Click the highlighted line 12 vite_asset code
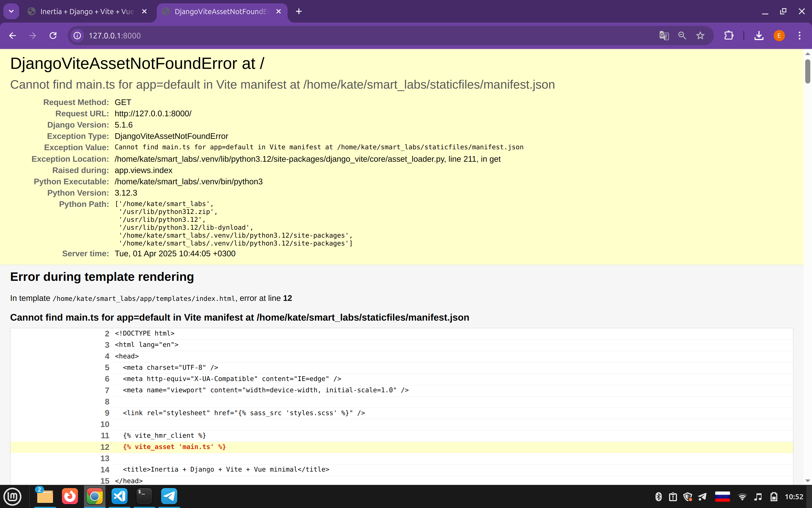The image size is (812, 508). click(x=174, y=447)
